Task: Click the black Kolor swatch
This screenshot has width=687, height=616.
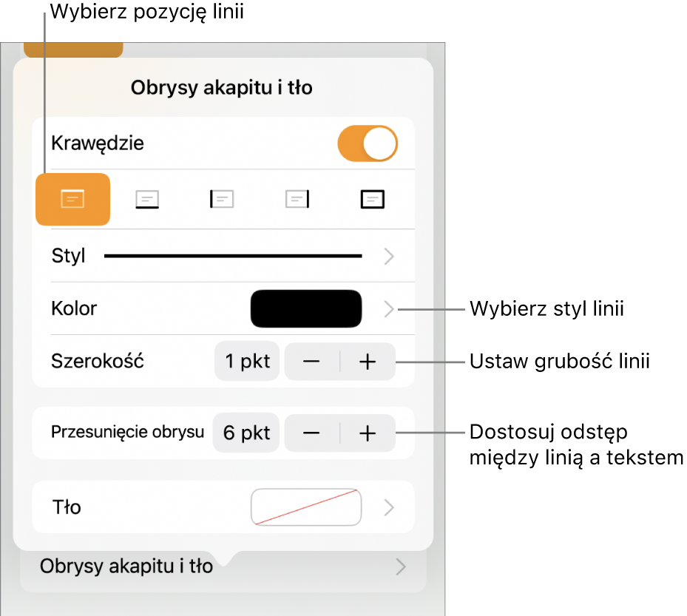Action: pyautogui.click(x=306, y=309)
